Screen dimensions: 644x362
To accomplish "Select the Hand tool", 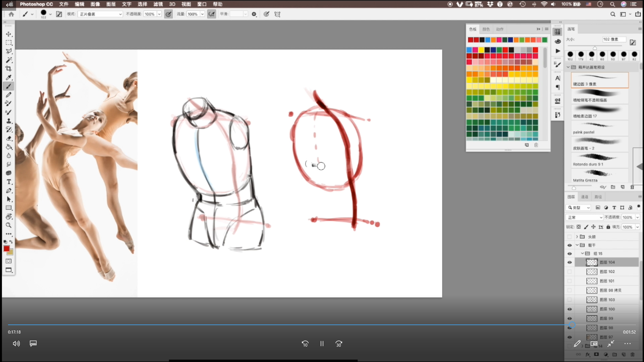I will (9, 217).
